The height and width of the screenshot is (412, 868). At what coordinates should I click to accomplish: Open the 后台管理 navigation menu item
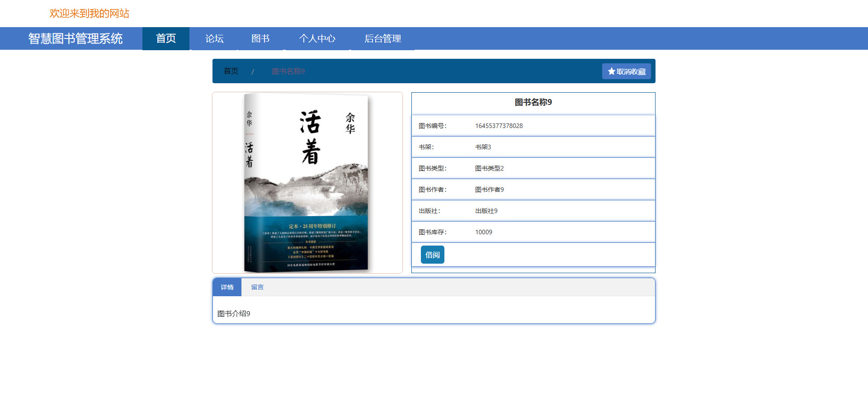click(382, 38)
